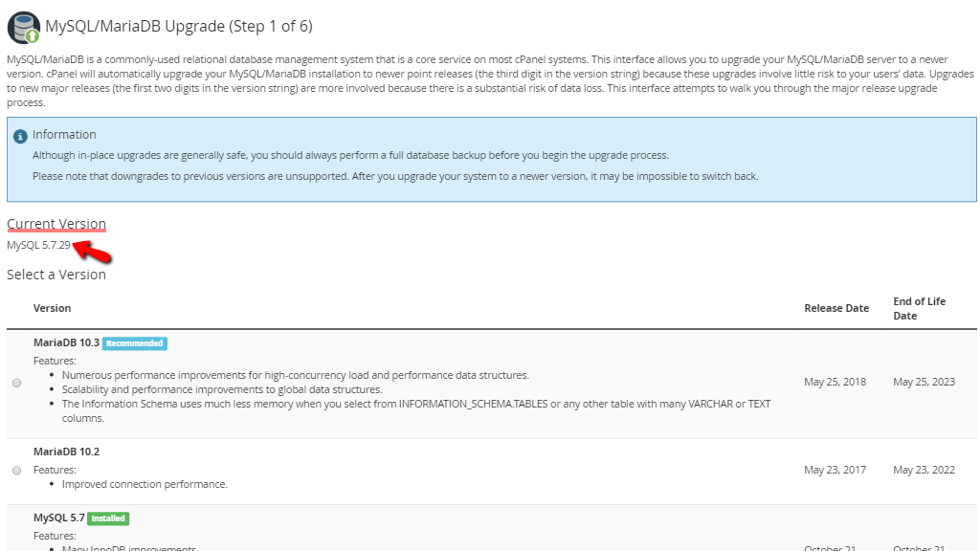The width and height of the screenshot is (980, 551).
Task: Click the Installed badge beside MySQL 5.7
Action: click(108, 518)
